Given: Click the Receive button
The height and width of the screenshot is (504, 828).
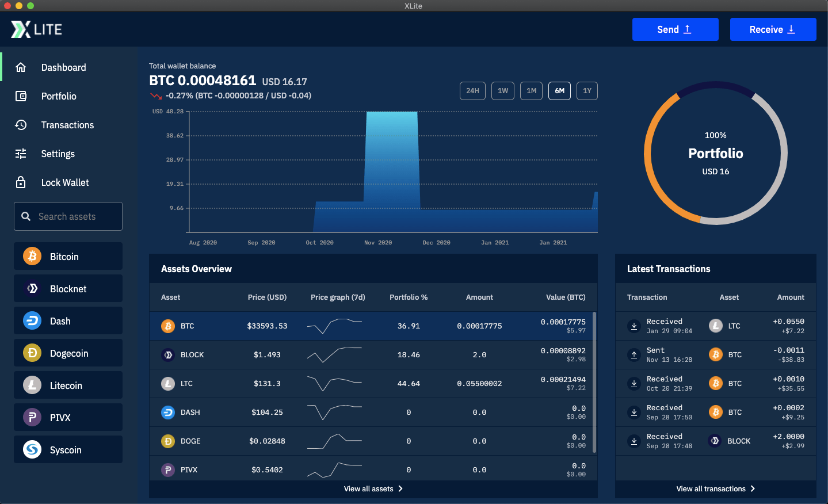Looking at the screenshot, I should [x=773, y=29].
